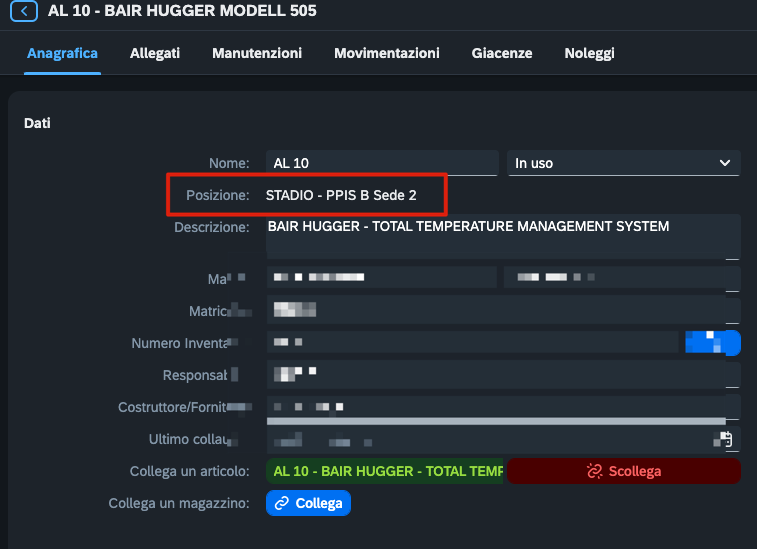Open the Allegati tab

pos(155,53)
